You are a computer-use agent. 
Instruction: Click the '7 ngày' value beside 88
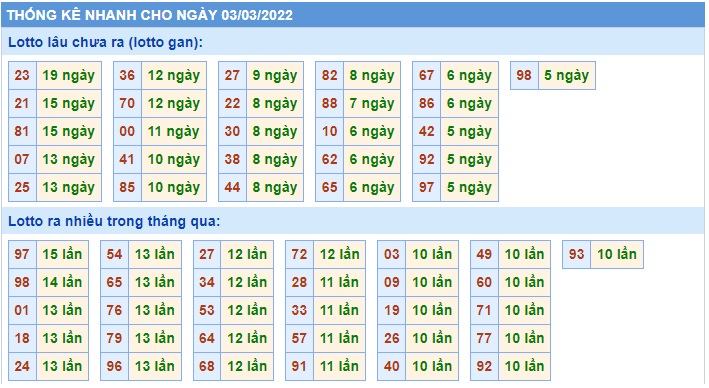pyautogui.click(x=372, y=103)
